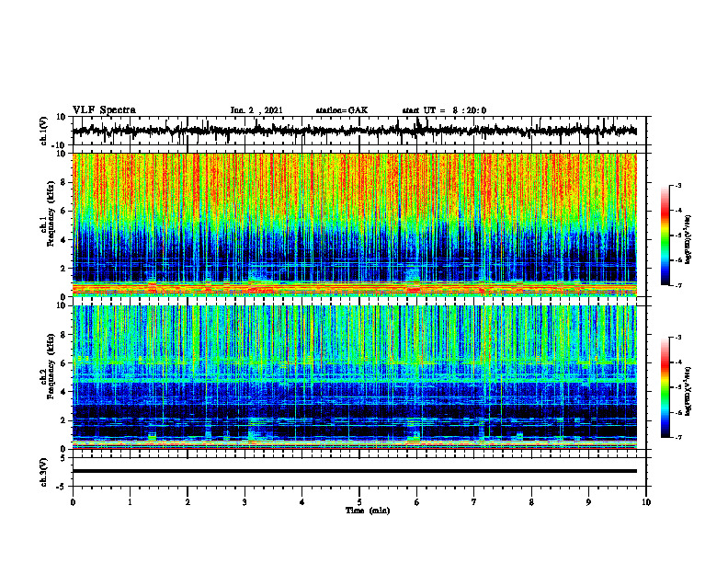Click the "2" tick on Time axis

188,502
